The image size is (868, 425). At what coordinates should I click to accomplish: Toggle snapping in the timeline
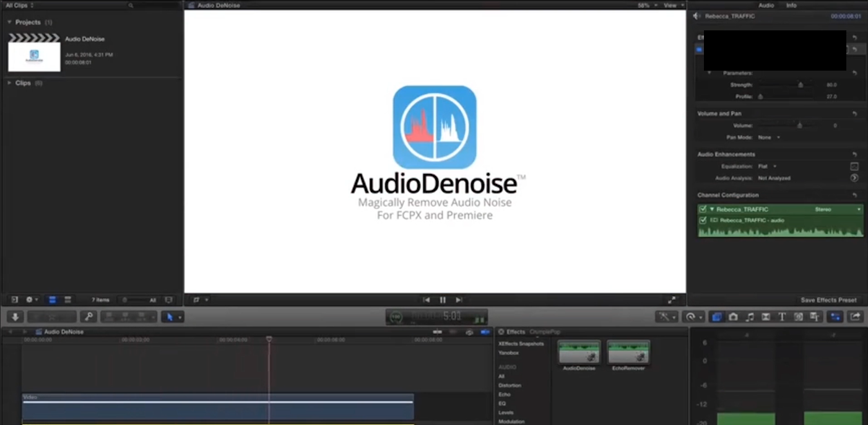(x=485, y=332)
